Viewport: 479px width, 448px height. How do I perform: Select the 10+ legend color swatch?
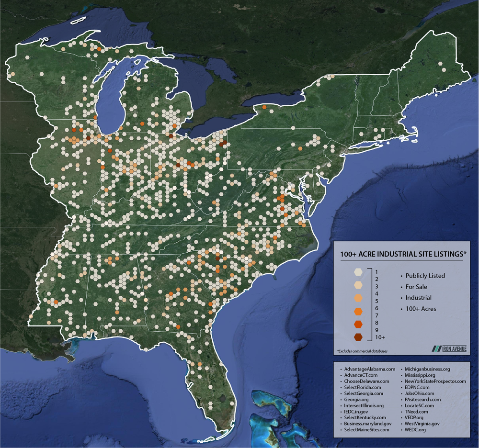pyautogui.click(x=358, y=337)
